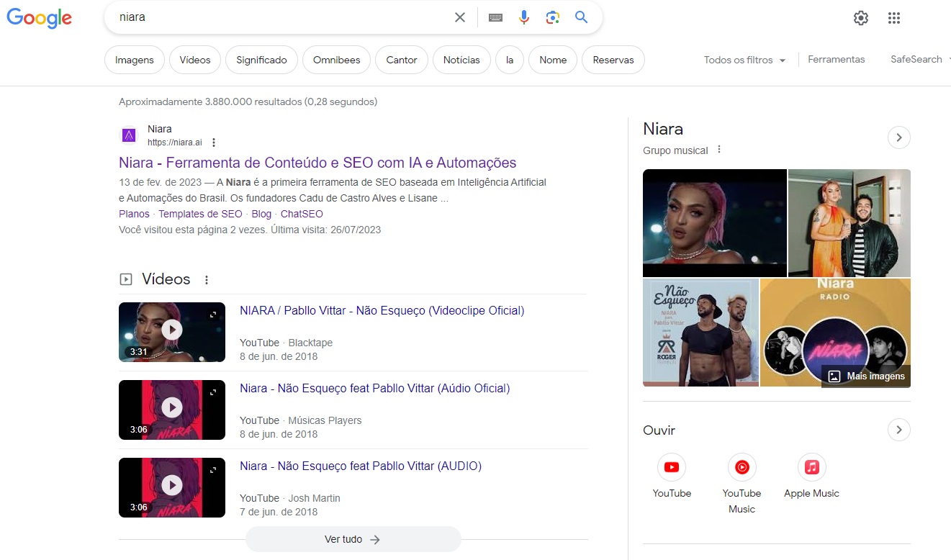Start a voice search with the microphone icon
Screen dimensions: 951x560
pos(523,17)
